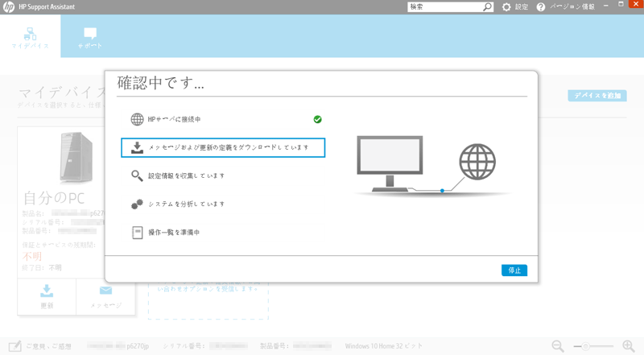Click the 停止 (Stop) button
644x355 pixels.
coord(514,270)
